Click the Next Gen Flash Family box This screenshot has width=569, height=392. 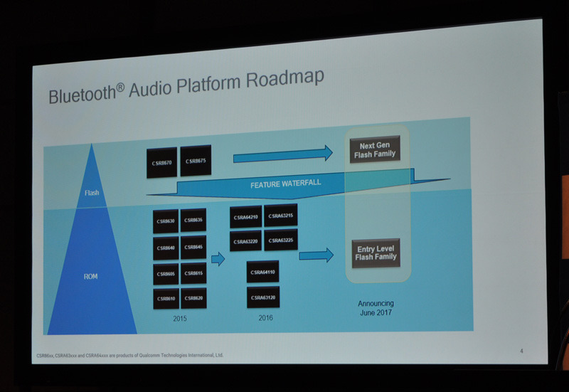tap(375, 149)
